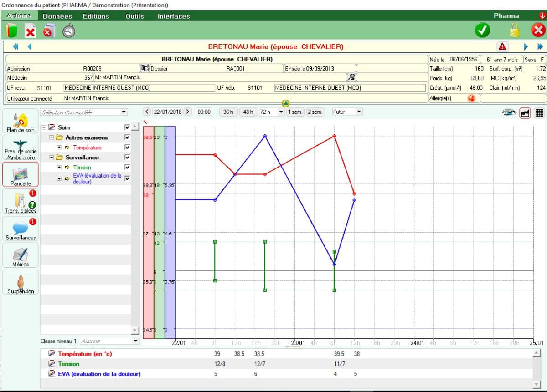
Task: Open the stopwatch timer tool
Action: [x=69, y=31]
